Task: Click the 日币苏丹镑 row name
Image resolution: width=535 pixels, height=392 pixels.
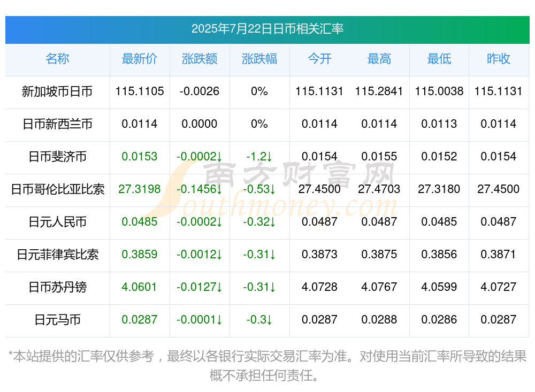Action: [x=57, y=287]
